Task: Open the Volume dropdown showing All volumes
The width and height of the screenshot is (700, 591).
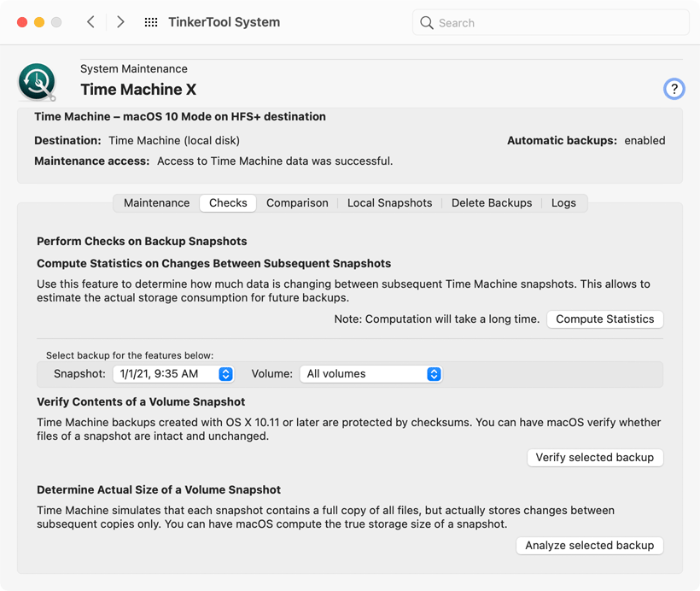Action: (x=370, y=374)
